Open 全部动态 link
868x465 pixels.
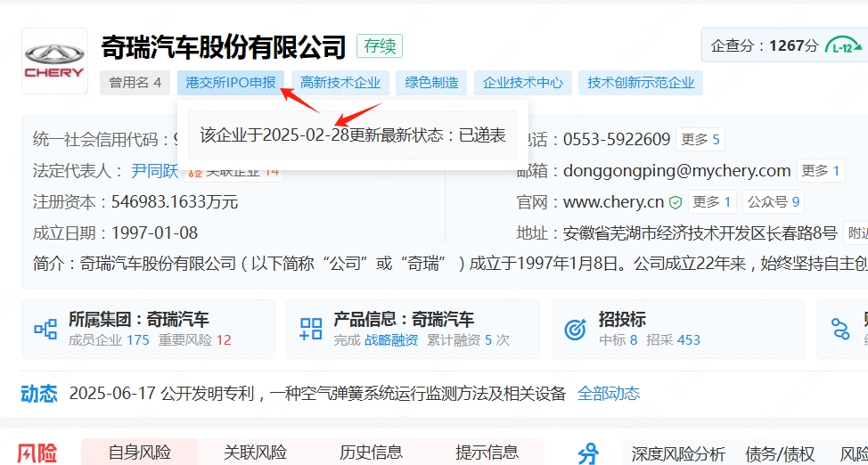click(x=609, y=394)
